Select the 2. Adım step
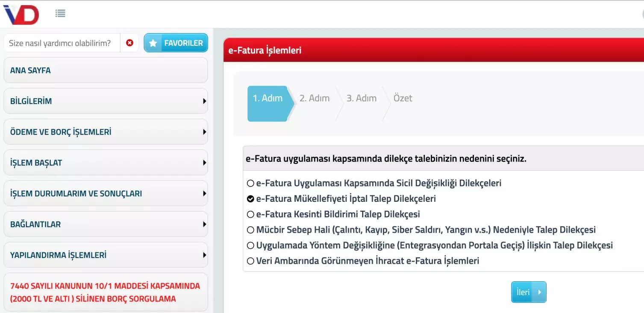 (x=315, y=98)
